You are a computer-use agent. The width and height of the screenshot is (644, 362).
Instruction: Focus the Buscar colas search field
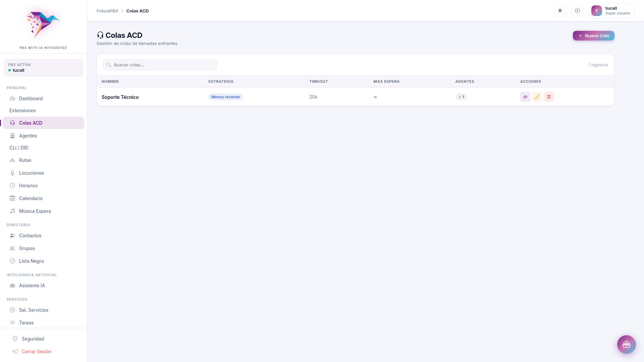[160, 65]
